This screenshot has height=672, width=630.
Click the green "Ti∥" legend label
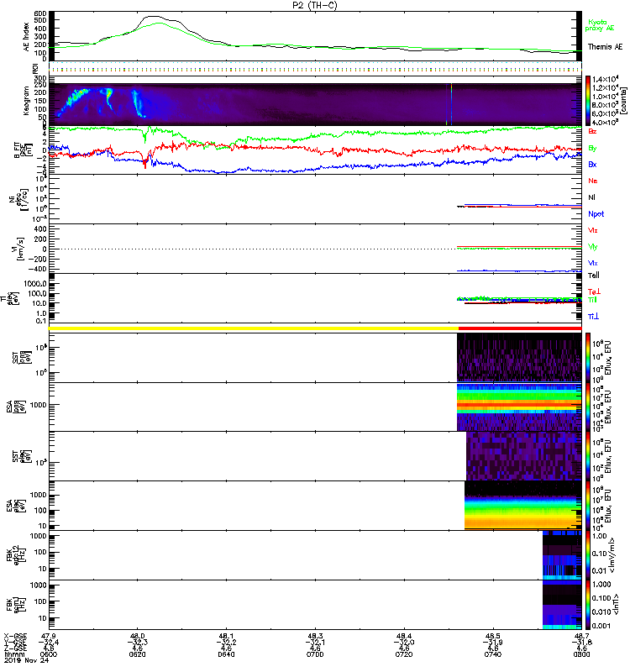[x=592, y=300]
